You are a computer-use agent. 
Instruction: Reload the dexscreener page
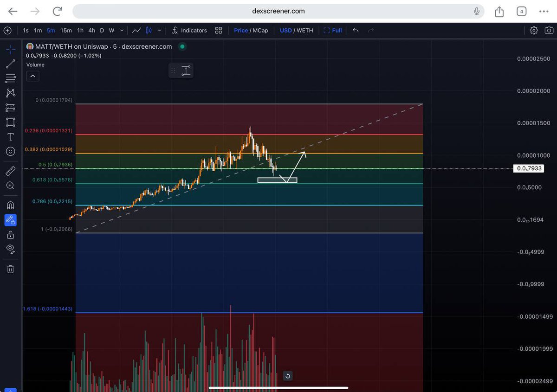[x=58, y=11]
